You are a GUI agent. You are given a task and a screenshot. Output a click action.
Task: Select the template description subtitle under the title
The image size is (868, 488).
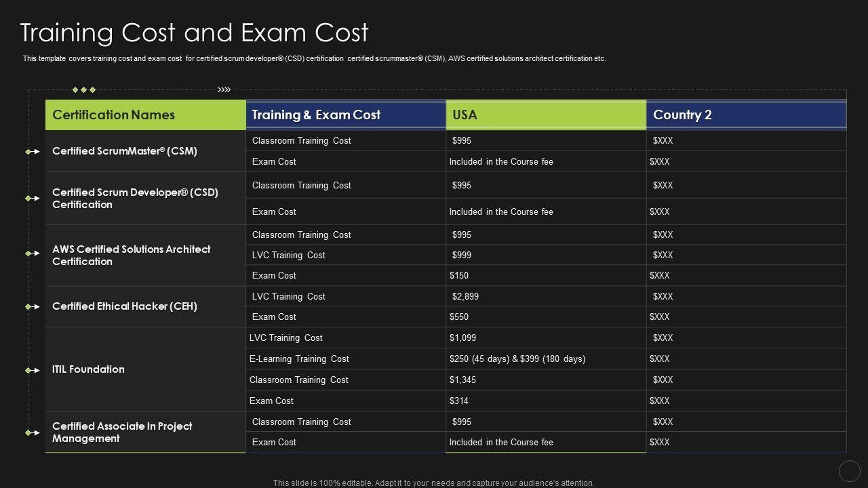314,58
